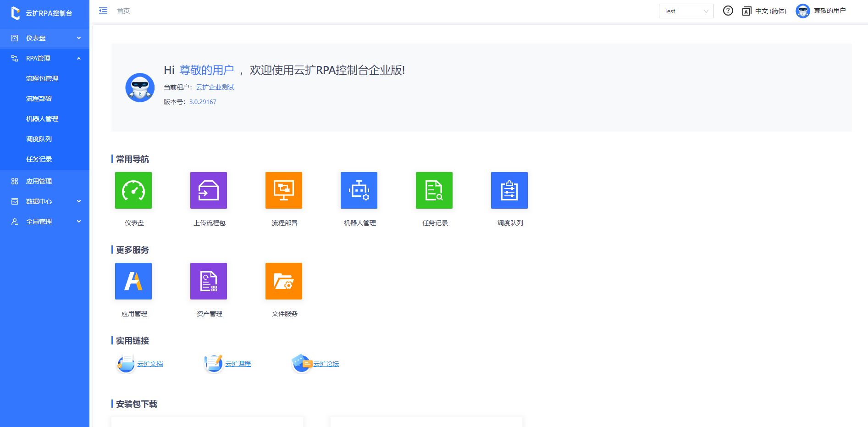This screenshot has width=868, height=427.
Task: Go to 机器人管理 in the sidebar
Action: pyautogui.click(x=42, y=119)
